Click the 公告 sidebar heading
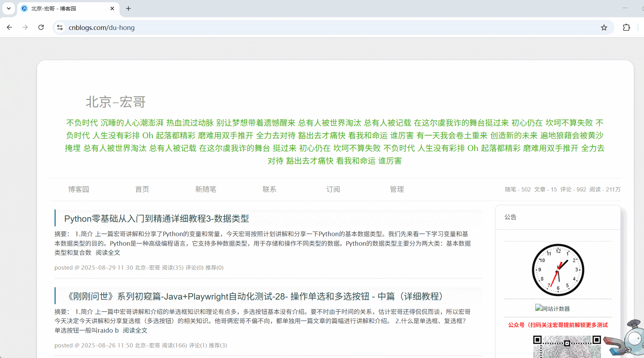This screenshot has height=358, width=644. [x=510, y=217]
